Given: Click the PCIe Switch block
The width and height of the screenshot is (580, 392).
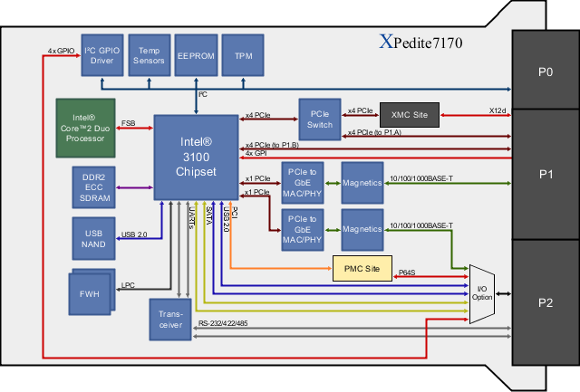Looking at the screenshot, I should pyautogui.click(x=320, y=120).
